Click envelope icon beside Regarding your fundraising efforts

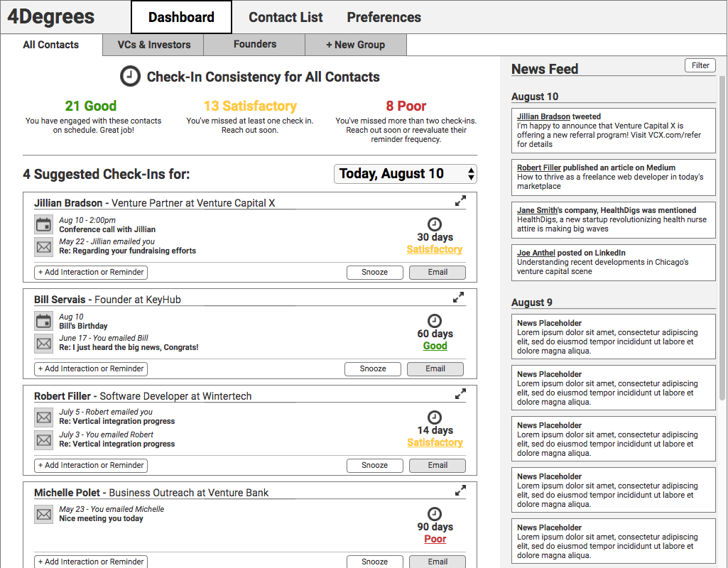[x=43, y=247]
